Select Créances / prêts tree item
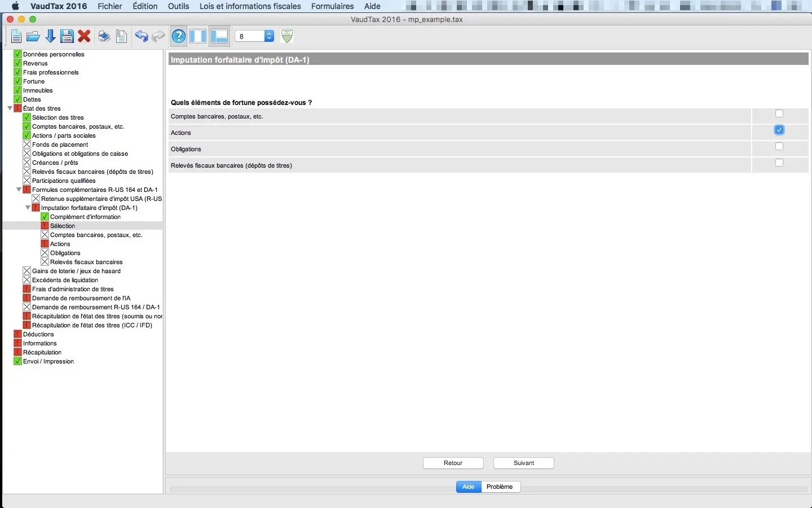 tap(55, 163)
